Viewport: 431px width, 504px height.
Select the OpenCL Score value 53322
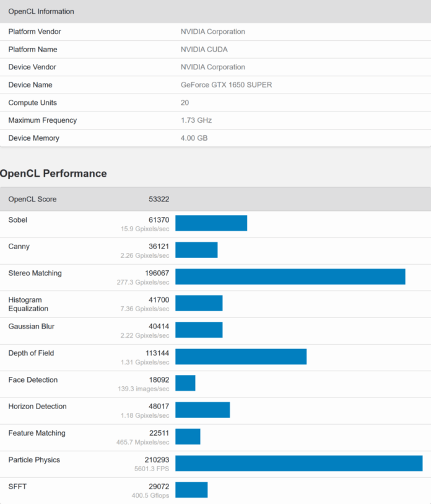[159, 199]
